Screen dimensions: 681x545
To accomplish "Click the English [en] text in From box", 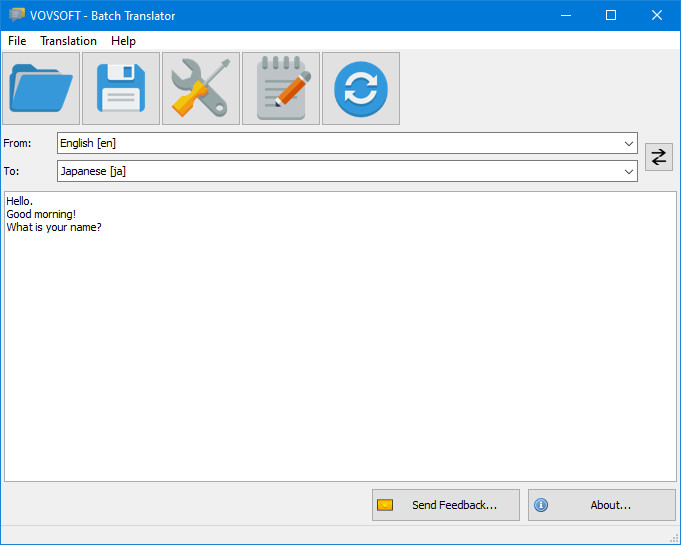I will click(88, 143).
